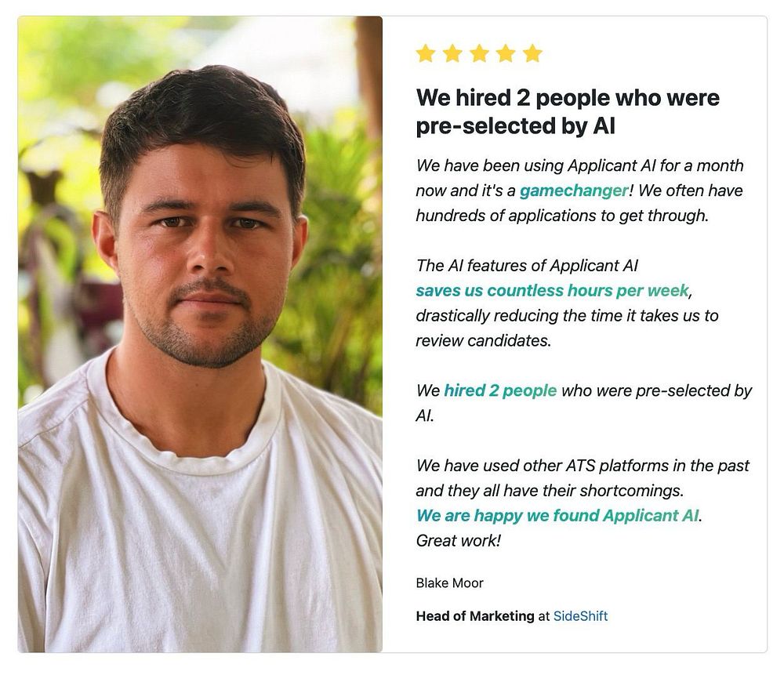Click the 'Head of Marketing' job title
The height and width of the screenshot is (675, 784).
tap(475, 616)
